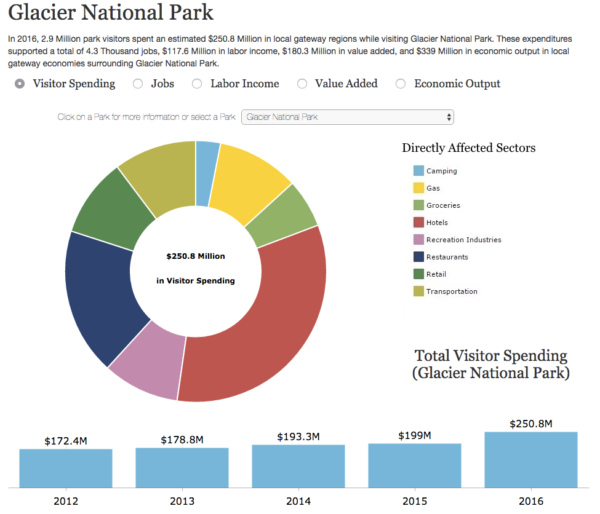Viewport: 600px width, 514px height.
Task: Click the 2012 bar showing $172.4M
Action: pos(66,468)
